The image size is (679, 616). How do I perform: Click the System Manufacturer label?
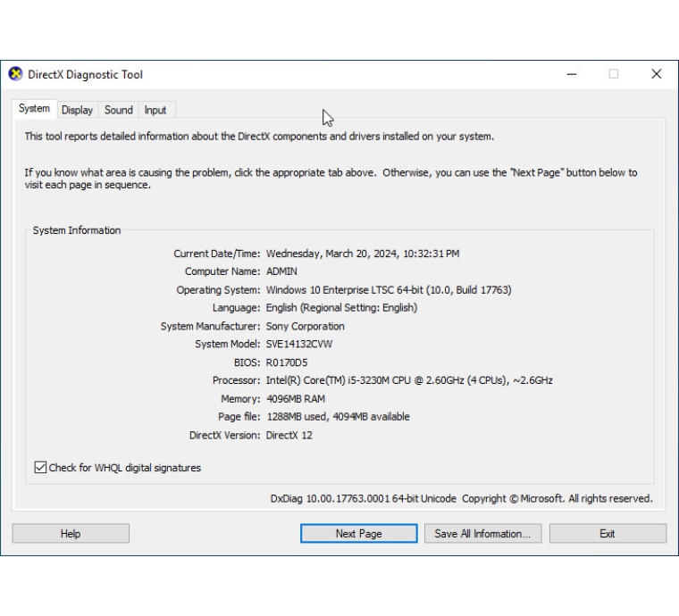tap(210, 326)
